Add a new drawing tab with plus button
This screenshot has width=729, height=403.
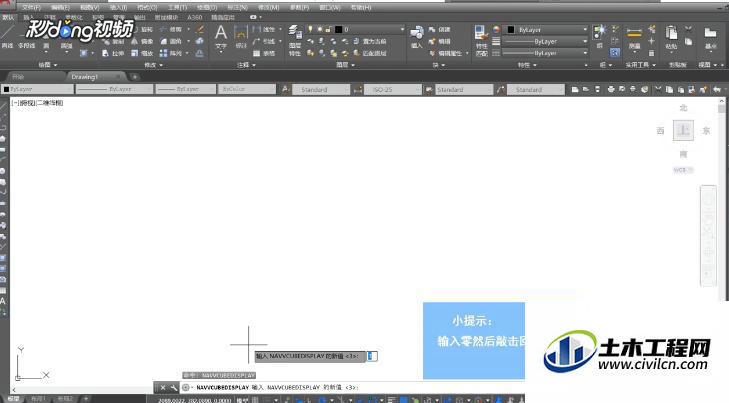[x=134, y=77]
